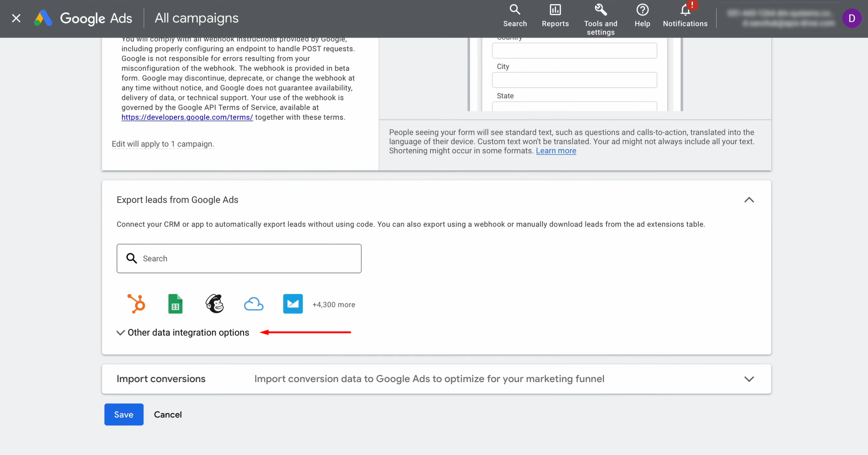Select the HubSpot integration icon

click(x=136, y=304)
